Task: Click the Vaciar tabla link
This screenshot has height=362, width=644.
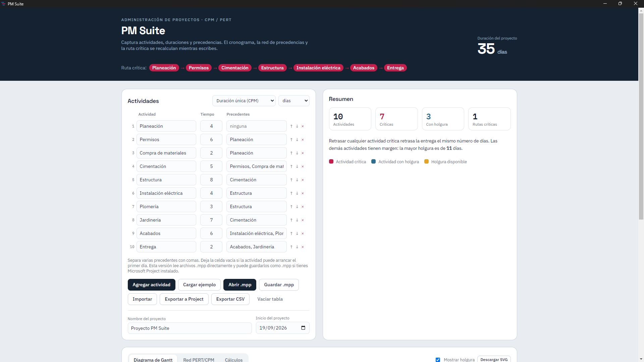Action: (x=270, y=299)
